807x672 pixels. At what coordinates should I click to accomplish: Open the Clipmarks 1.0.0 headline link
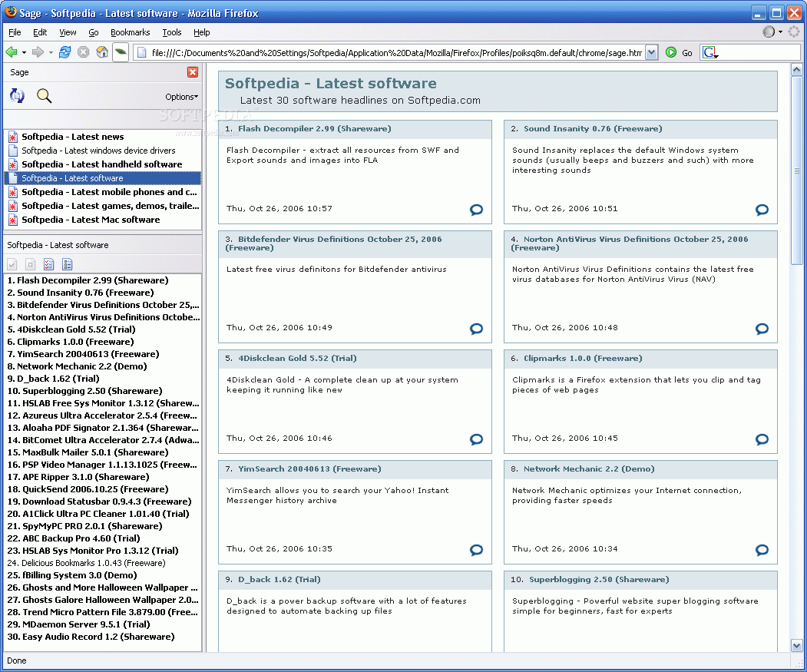[x=583, y=359]
